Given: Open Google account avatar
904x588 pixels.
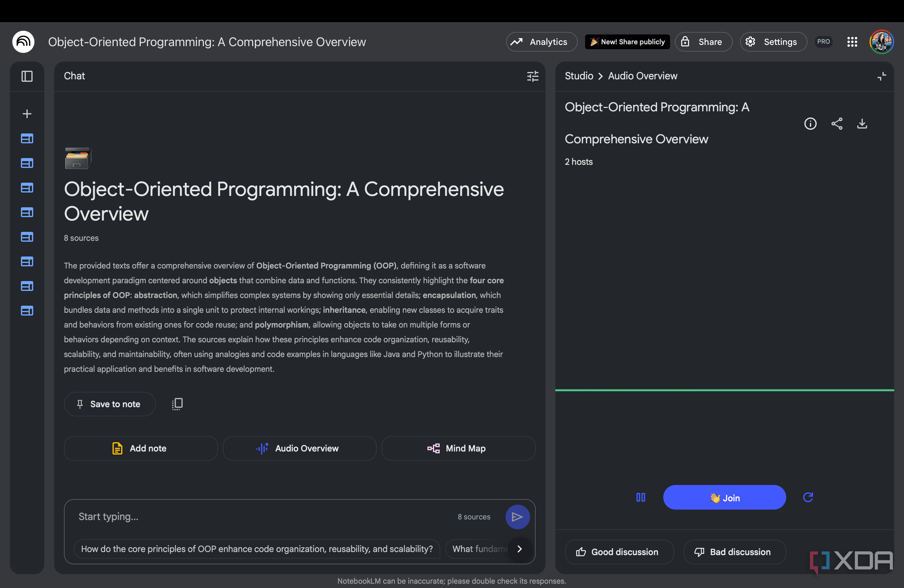Looking at the screenshot, I should point(882,42).
